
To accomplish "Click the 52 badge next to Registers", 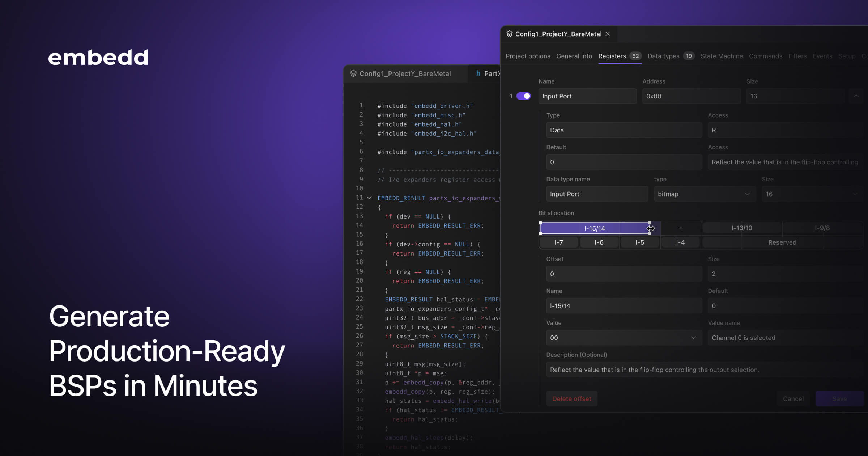I will click(635, 56).
